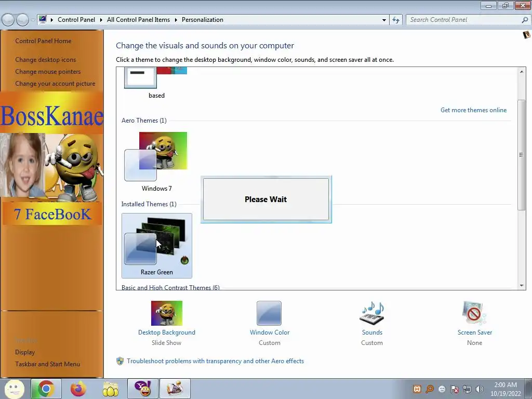Open the address bar history dropdown

[x=384, y=20]
